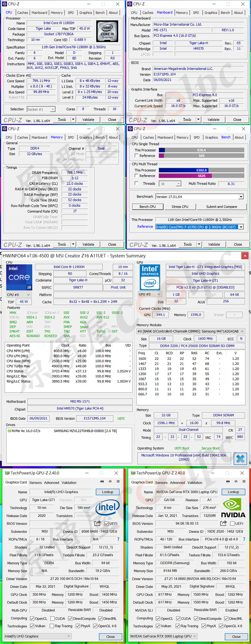Click the GPU-Z title bar icon in Intel window
This screenshot has height=644, width=251.
(x=7, y=473)
